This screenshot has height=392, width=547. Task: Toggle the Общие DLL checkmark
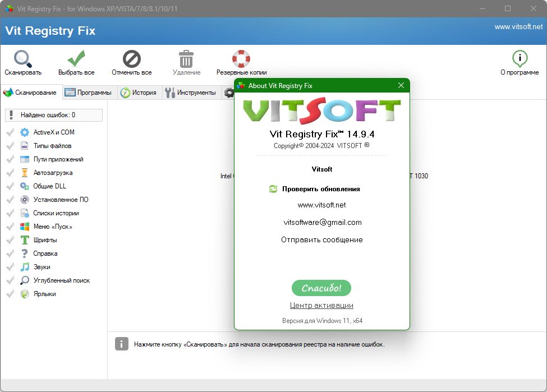pyautogui.click(x=11, y=186)
